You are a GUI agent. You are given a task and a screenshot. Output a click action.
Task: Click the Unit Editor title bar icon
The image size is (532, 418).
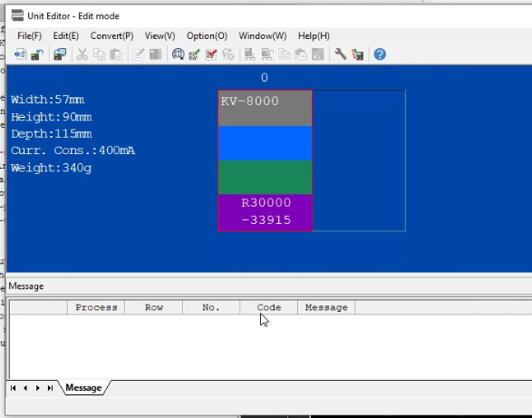tap(17, 15)
